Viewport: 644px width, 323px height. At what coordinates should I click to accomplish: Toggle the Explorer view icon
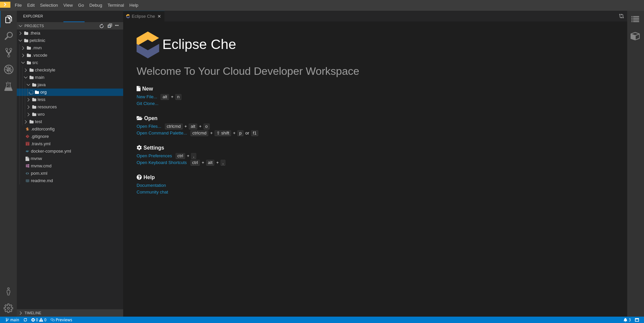click(8, 19)
